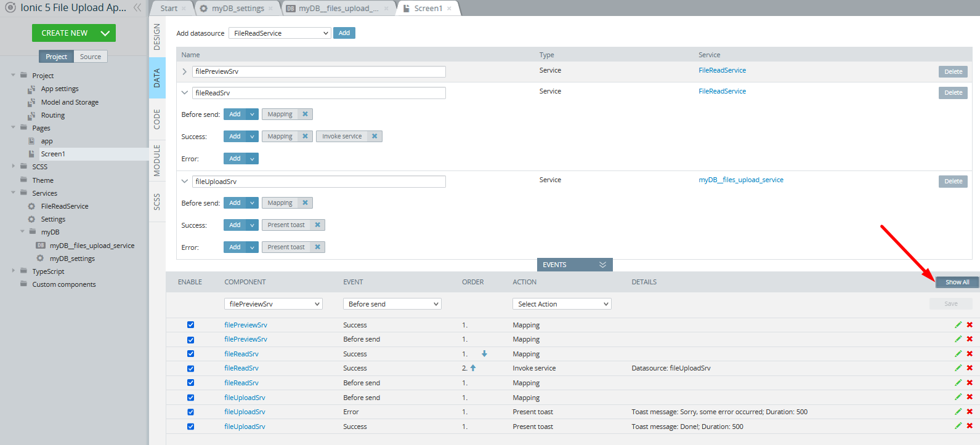Collapse the left project panel with double chevron
This screenshot has height=445, width=980.
tap(137, 7)
